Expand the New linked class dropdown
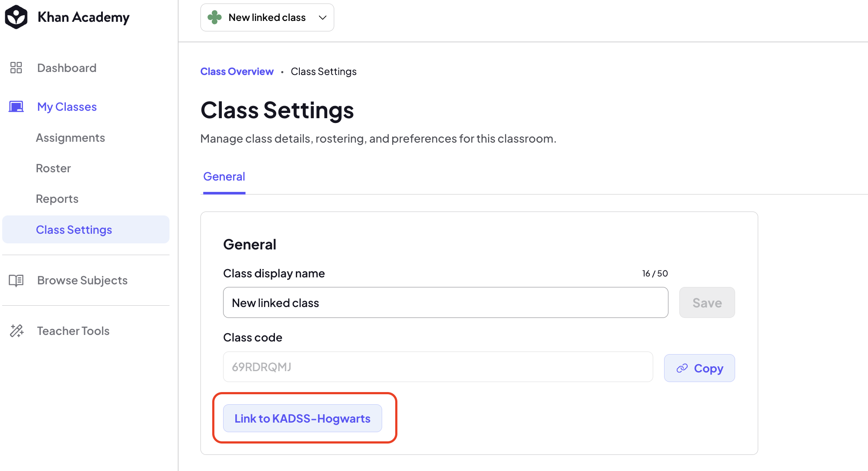Image resolution: width=868 pixels, height=471 pixels. [267, 17]
